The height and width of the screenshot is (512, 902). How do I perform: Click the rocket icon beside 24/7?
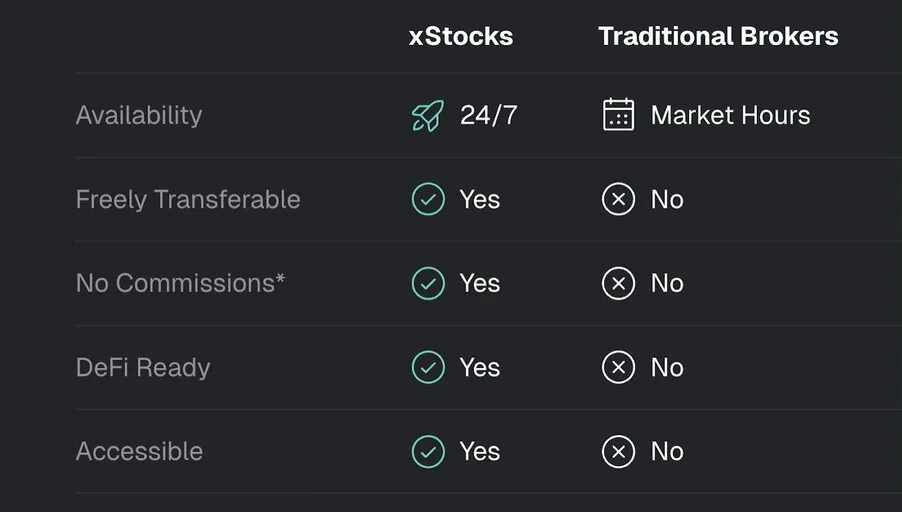coord(427,115)
